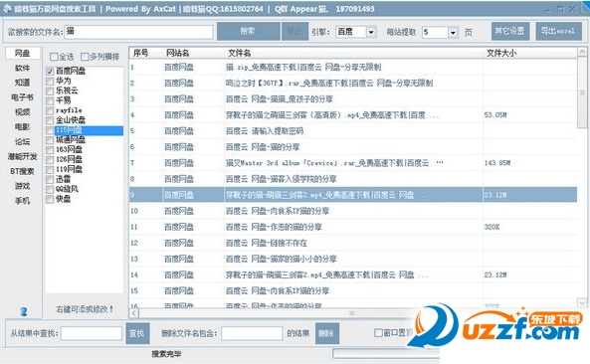590x364 pixels.
Task: Focus the 从结果中查找 input field
Action: pyautogui.click(x=92, y=333)
